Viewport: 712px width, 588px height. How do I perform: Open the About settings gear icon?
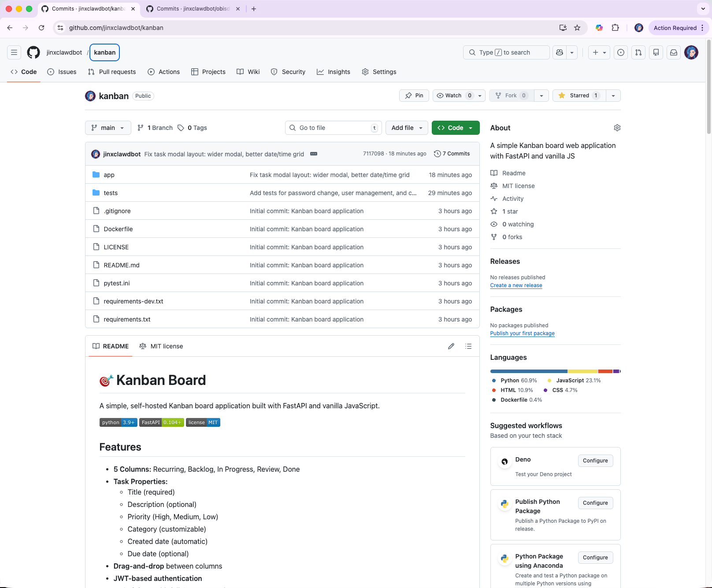[617, 128]
